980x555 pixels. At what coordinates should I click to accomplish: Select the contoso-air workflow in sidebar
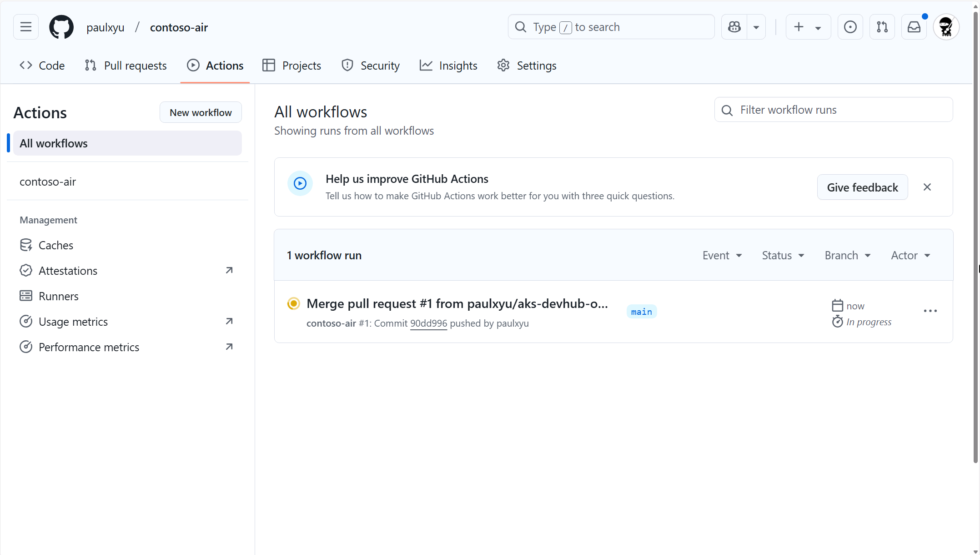click(127, 182)
